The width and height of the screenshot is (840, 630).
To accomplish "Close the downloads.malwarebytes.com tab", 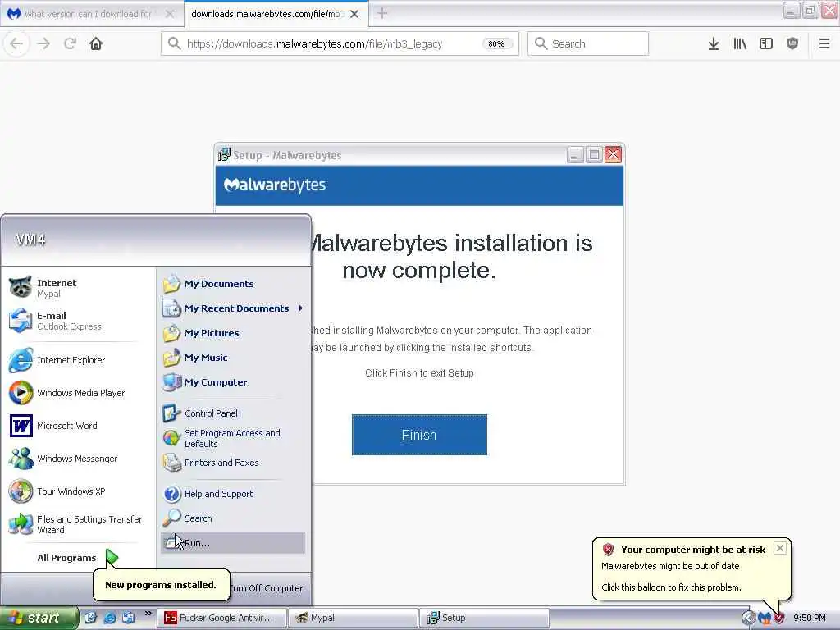I will coord(354,14).
